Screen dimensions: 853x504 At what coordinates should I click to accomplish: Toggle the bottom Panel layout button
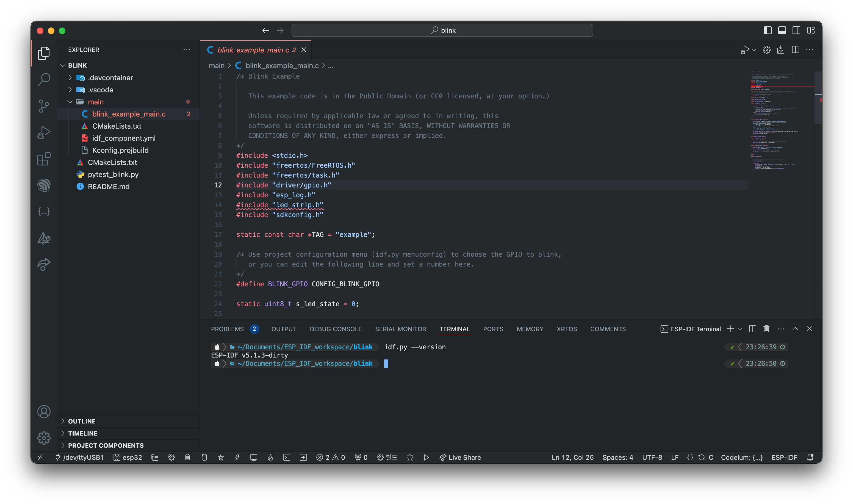coord(782,30)
